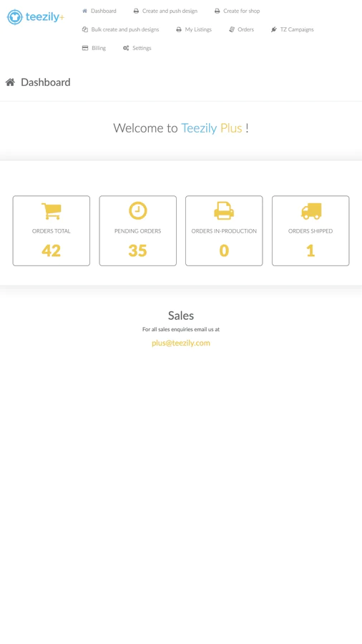
Task: Open the Orders Total card showing 42
Action: click(52, 231)
